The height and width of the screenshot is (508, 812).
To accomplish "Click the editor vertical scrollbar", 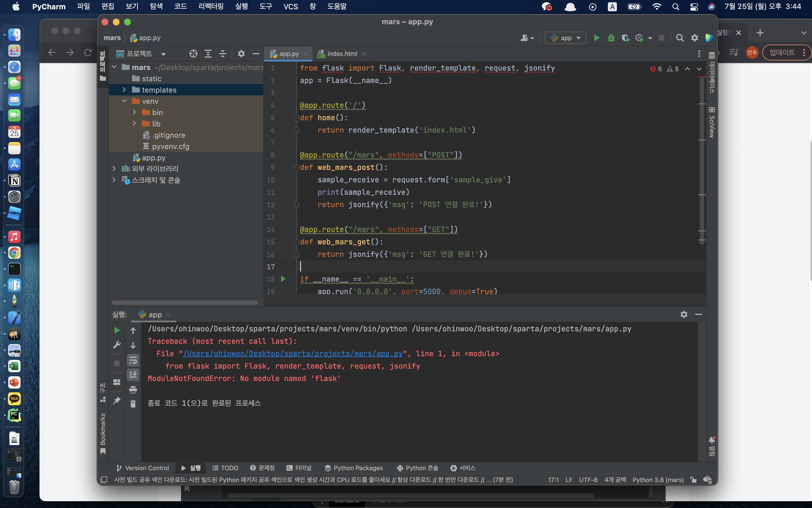I will click(x=701, y=161).
